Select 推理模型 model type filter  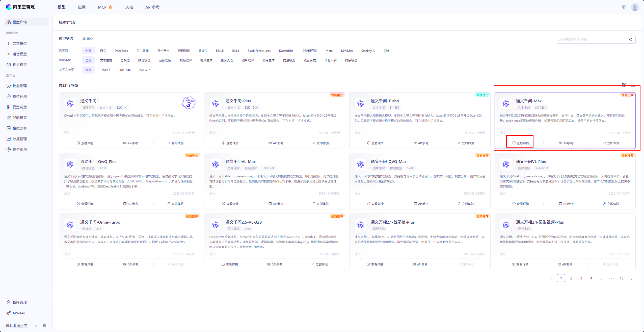point(144,60)
